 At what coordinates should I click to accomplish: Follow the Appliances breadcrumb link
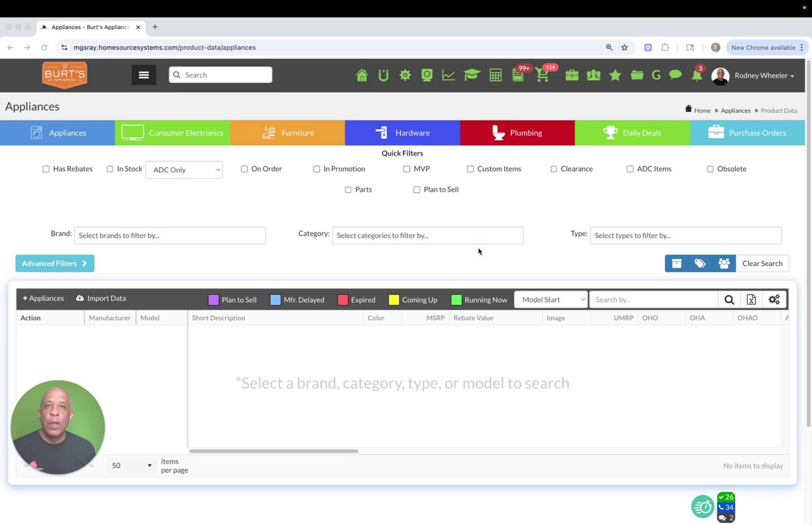[735, 110]
